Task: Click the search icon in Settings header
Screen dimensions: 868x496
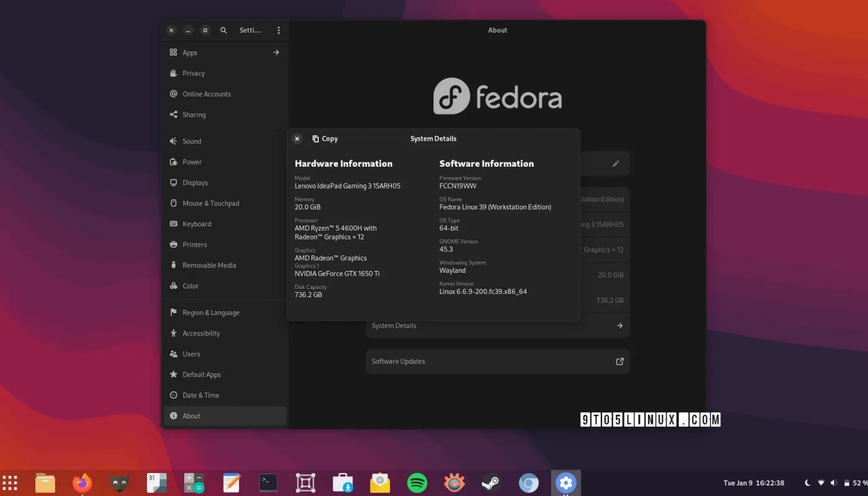Action: click(x=223, y=30)
